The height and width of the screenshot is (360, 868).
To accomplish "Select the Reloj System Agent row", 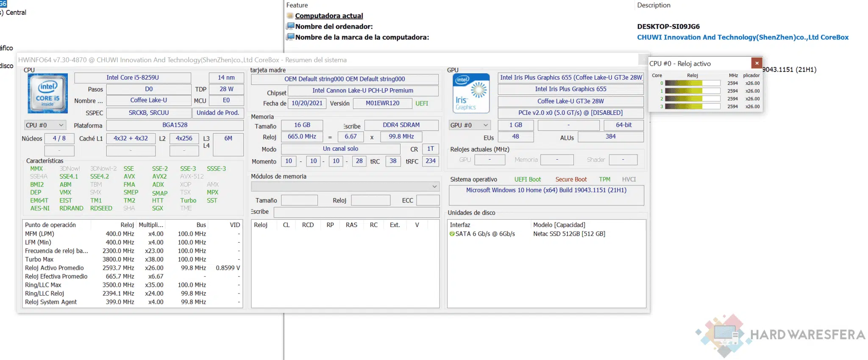I will (133, 302).
